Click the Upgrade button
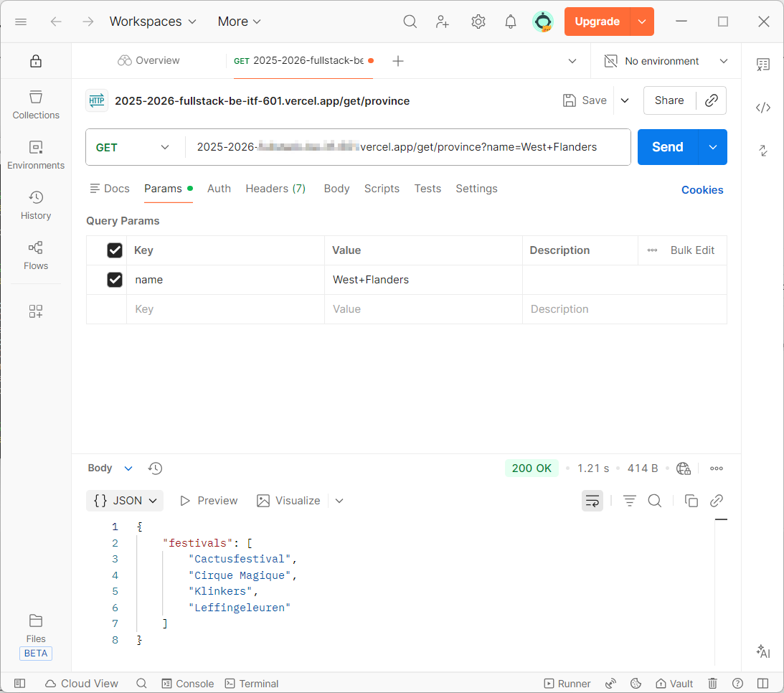The width and height of the screenshot is (784, 693). [x=598, y=22]
